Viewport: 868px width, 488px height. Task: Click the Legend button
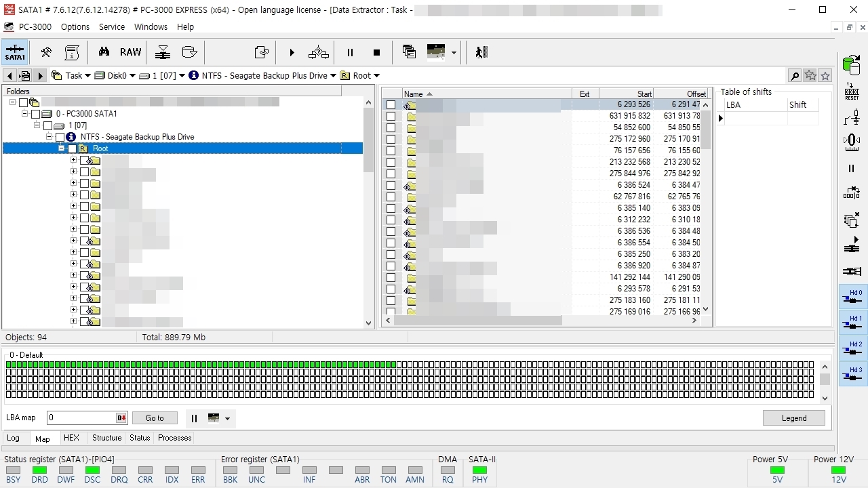[x=794, y=418]
